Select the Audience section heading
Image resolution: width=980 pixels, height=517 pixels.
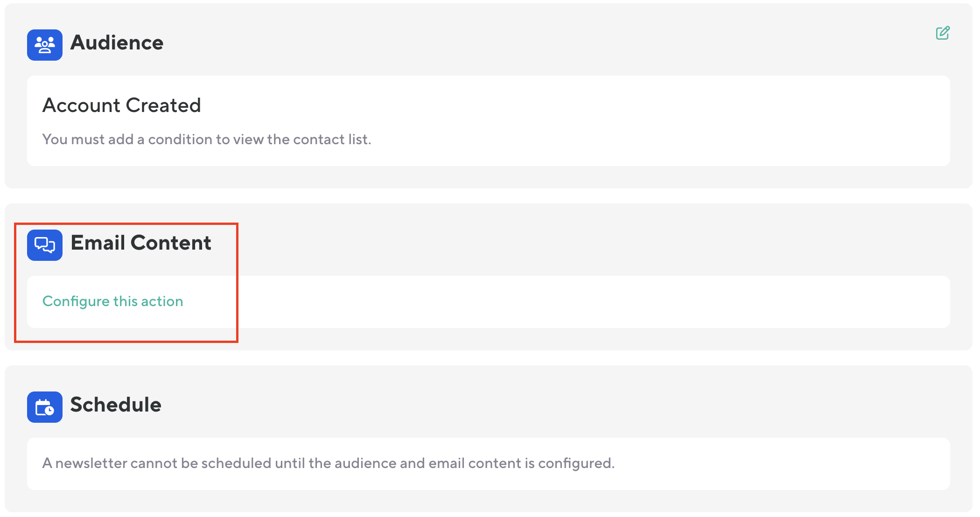coord(117,43)
